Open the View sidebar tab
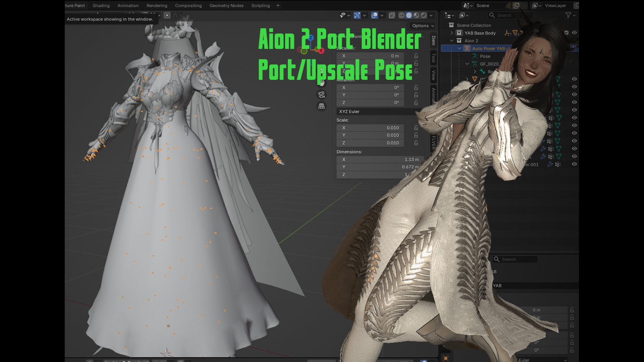The width and height of the screenshot is (644, 362). 433,75
